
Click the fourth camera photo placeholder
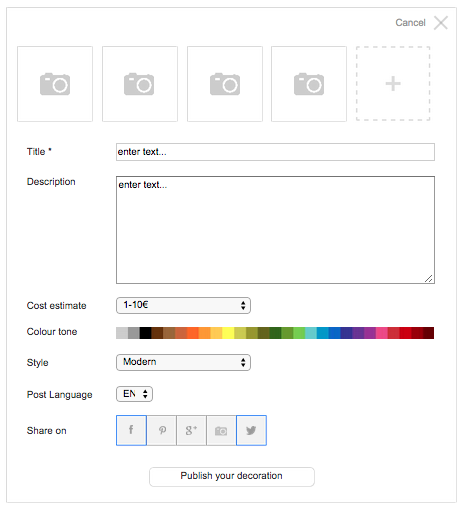coord(309,84)
